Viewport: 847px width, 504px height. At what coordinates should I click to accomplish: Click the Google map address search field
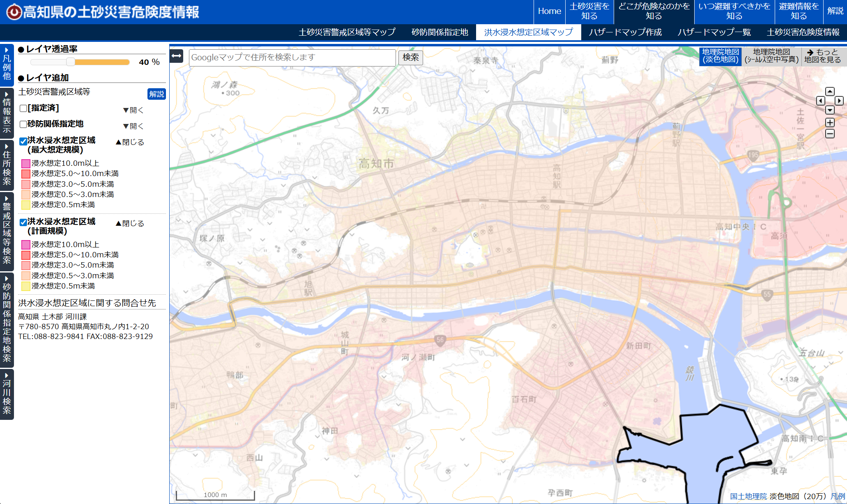292,57
